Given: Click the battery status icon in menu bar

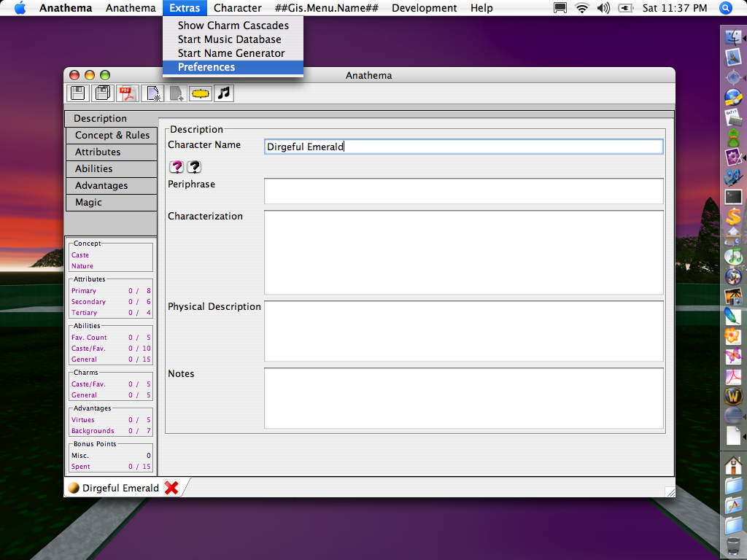Looking at the screenshot, I should pyautogui.click(x=625, y=8).
